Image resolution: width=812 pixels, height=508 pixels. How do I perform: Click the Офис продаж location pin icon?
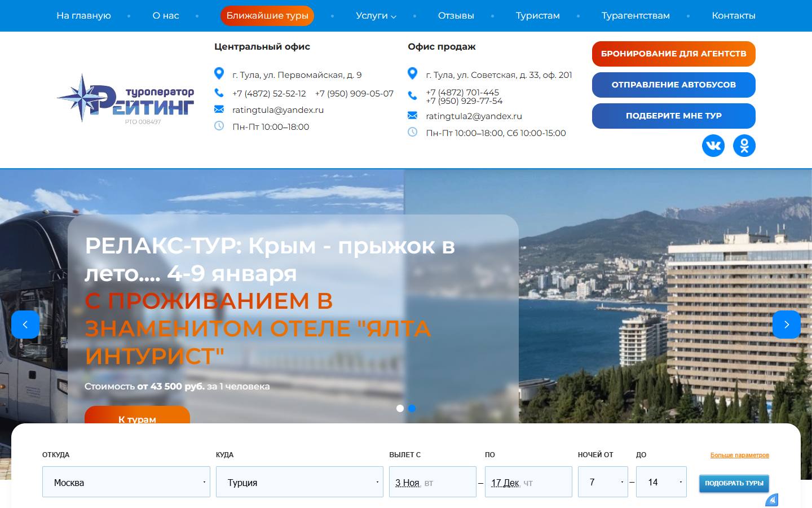pyautogui.click(x=413, y=73)
